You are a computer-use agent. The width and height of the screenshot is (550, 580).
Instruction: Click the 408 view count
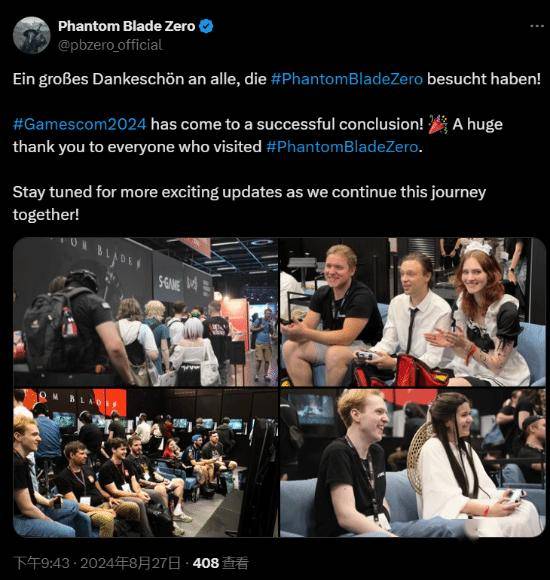click(x=206, y=563)
